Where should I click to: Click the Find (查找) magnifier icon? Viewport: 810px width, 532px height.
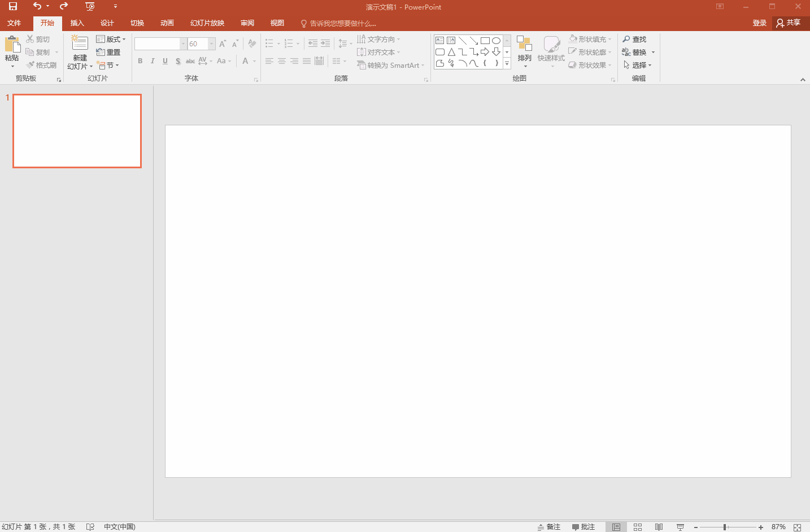(626, 39)
